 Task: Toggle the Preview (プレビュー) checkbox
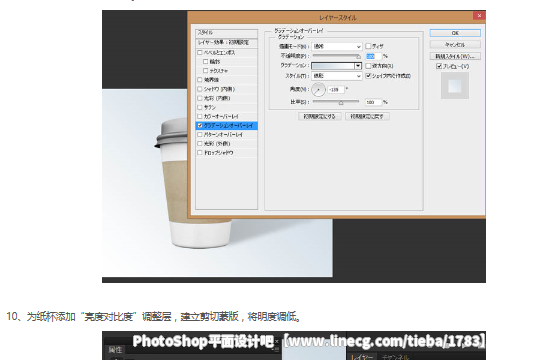439,66
